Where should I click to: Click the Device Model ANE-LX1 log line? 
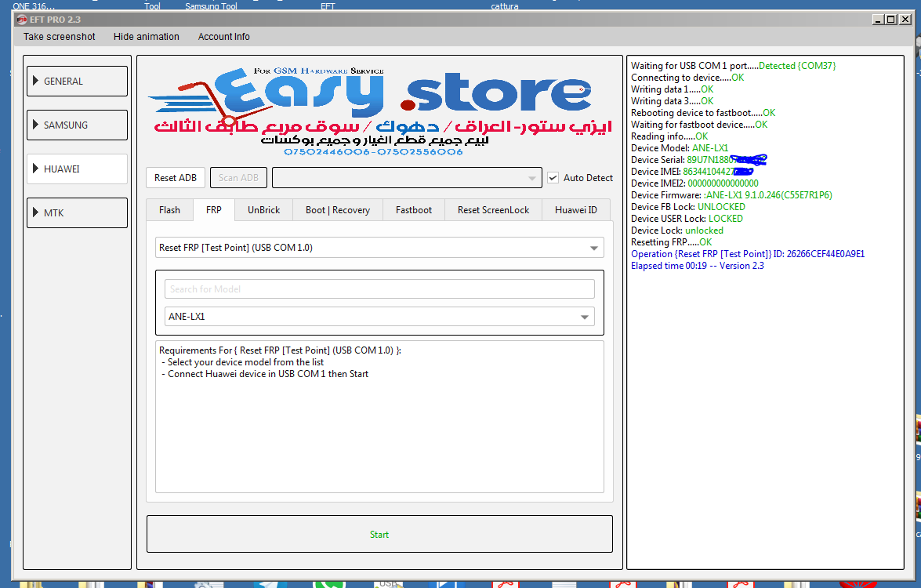680,148
